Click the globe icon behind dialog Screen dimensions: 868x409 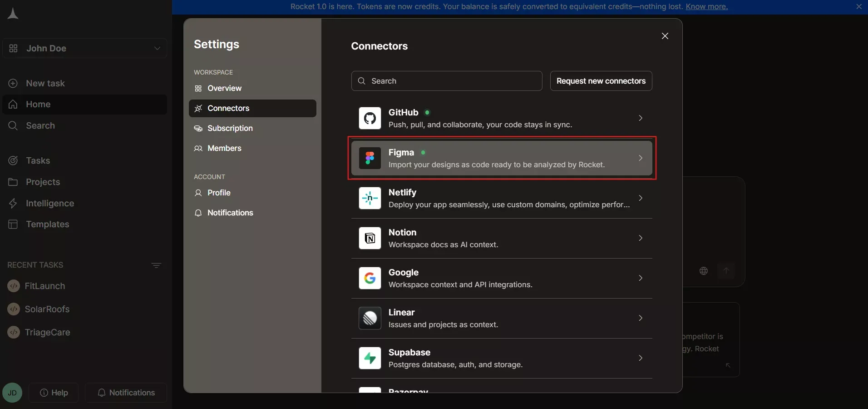click(704, 271)
